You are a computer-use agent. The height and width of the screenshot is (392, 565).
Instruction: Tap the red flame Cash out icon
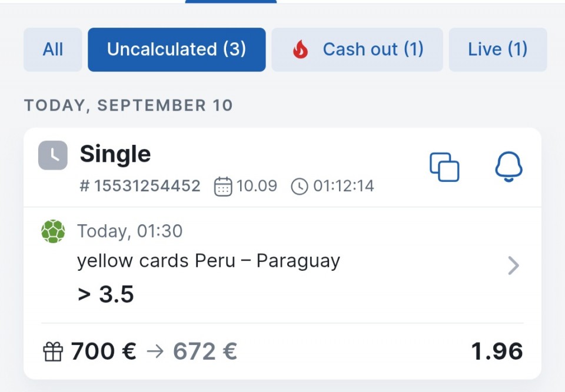click(x=301, y=49)
